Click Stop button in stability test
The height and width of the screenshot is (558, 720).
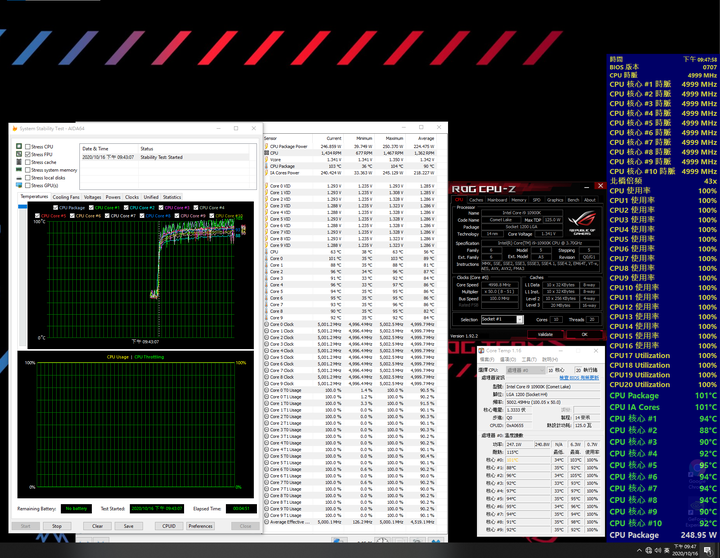pos(57,526)
